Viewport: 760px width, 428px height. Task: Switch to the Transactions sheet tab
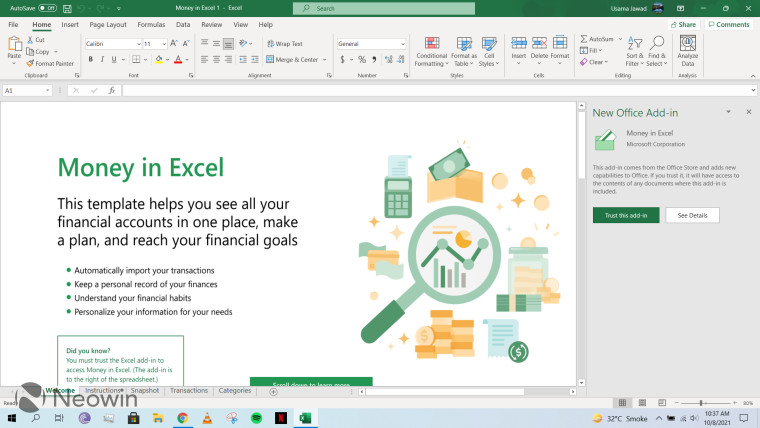pos(188,391)
